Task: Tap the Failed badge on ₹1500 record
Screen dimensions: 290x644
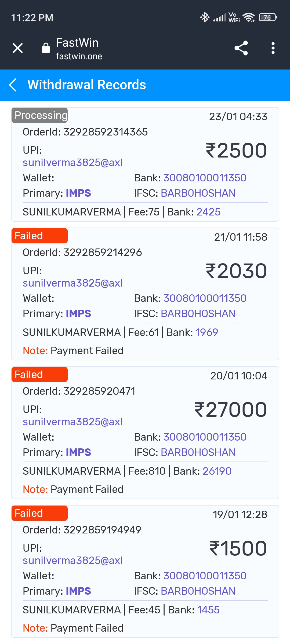Action: [x=40, y=513]
